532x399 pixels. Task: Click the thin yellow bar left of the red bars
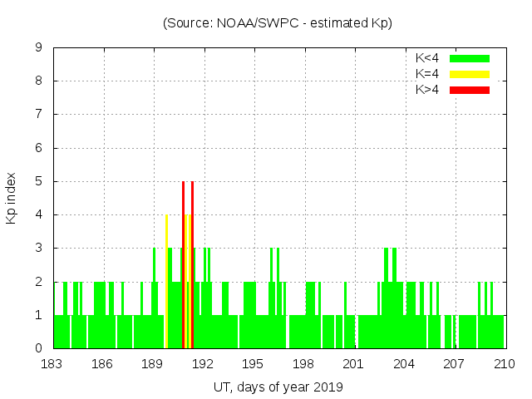[166, 283]
